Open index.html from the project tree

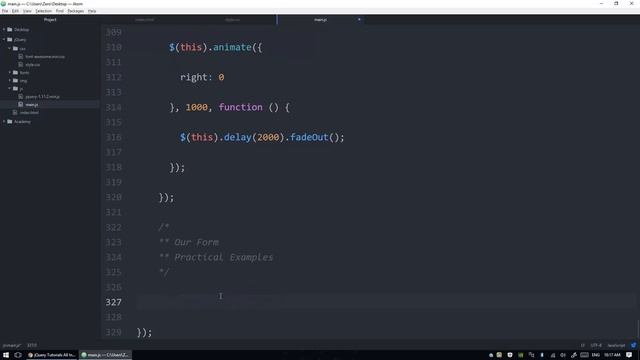[x=29, y=113]
